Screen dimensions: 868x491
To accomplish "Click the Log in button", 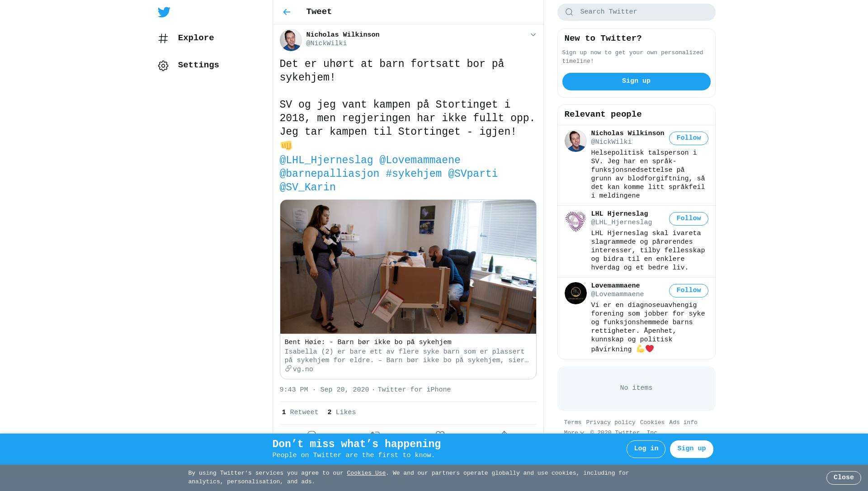I will [646, 449].
